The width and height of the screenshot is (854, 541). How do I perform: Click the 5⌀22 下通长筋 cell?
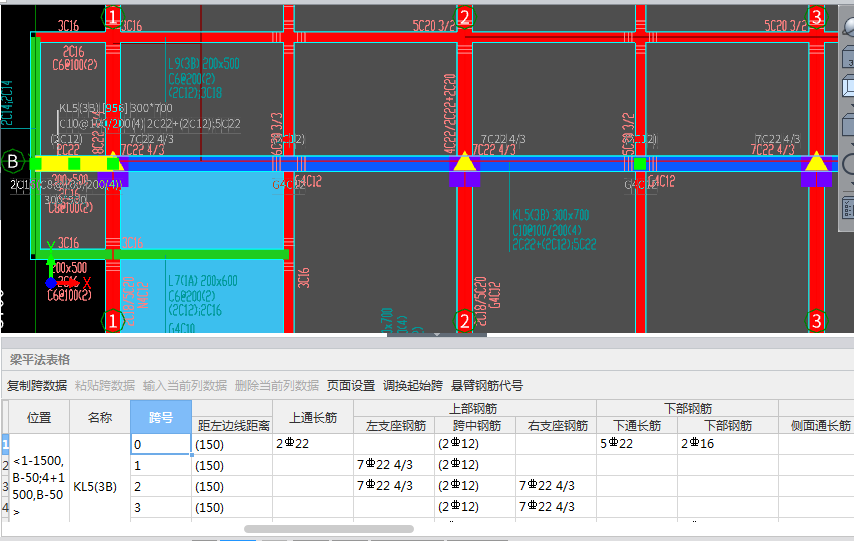(637, 444)
